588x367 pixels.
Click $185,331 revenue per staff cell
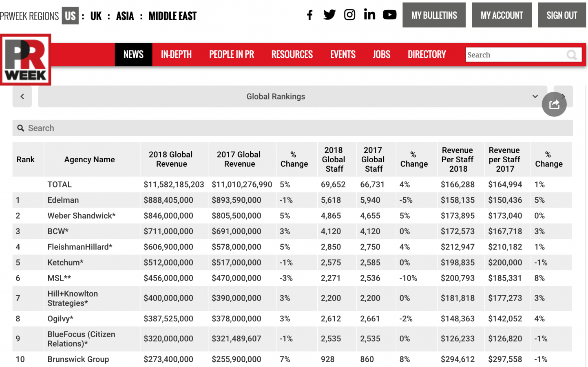505,278
